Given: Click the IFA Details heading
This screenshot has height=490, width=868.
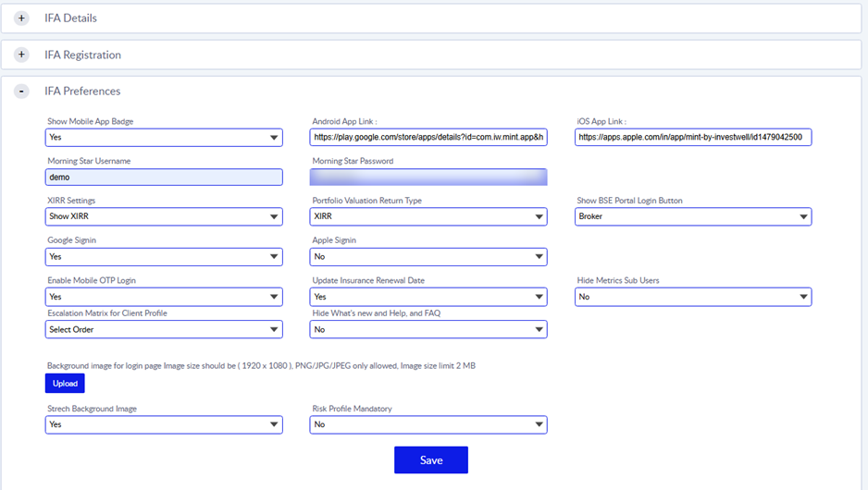Looking at the screenshot, I should point(71,18).
